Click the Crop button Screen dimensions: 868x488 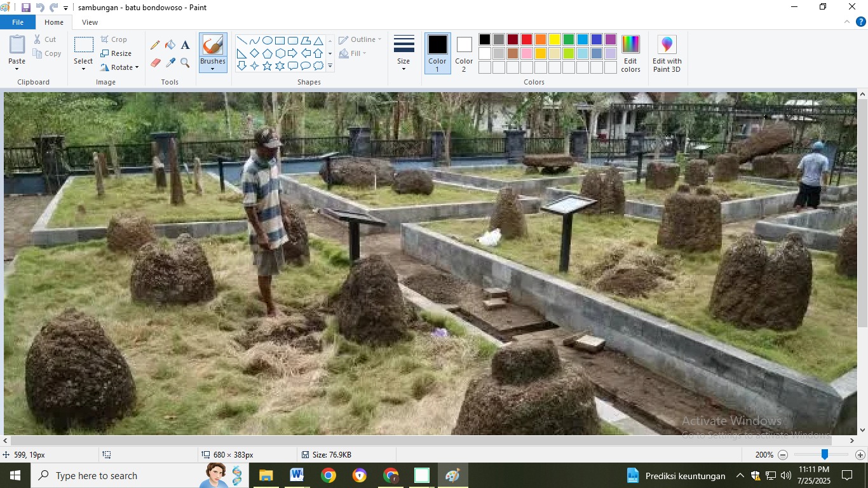click(114, 39)
